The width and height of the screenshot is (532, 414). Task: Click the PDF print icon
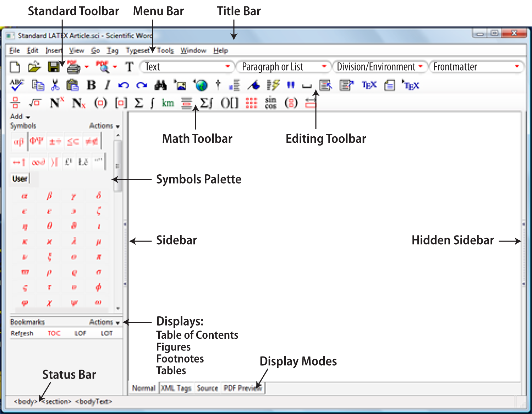[x=73, y=67]
